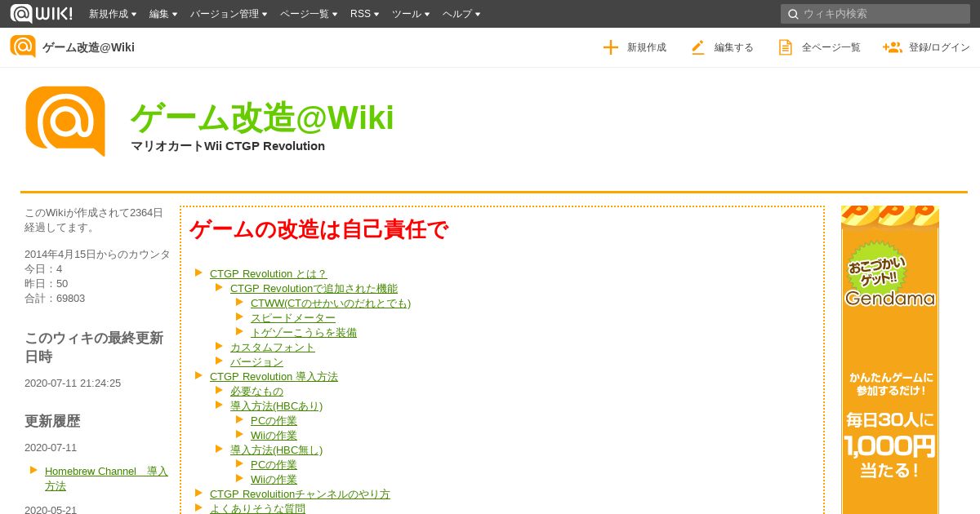Open 全ページ一覧 link

tap(831, 47)
